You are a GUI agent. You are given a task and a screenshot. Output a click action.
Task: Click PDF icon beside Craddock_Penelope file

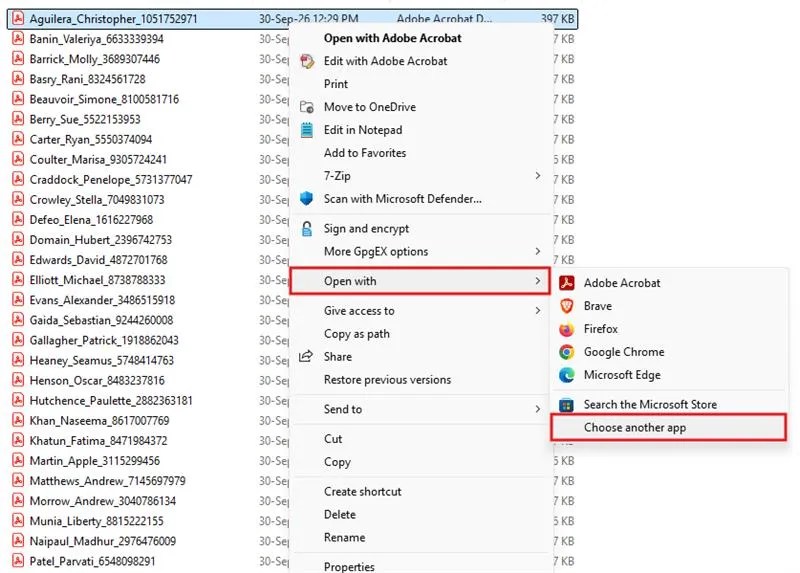tap(18, 180)
